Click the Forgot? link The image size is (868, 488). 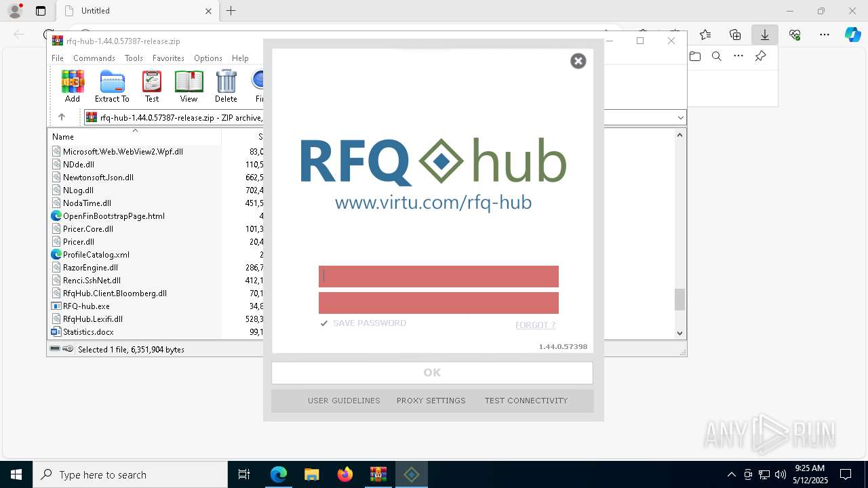pyautogui.click(x=535, y=325)
